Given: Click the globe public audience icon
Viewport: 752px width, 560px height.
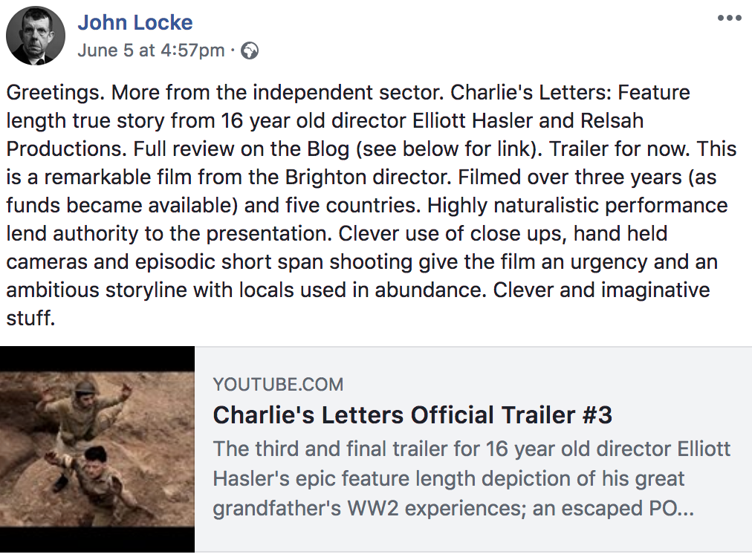Looking at the screenshot, I should click(x=250, y=51).
